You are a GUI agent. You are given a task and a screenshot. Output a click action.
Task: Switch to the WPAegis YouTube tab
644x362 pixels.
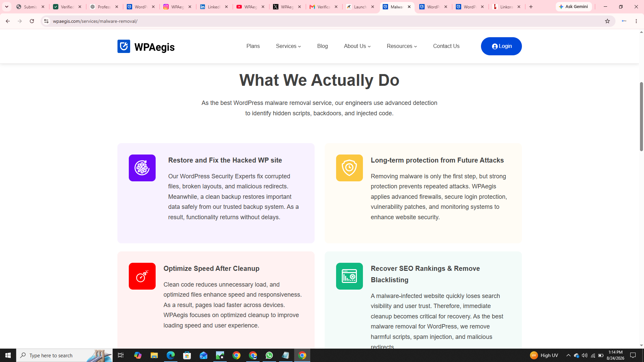pos(251,7)
